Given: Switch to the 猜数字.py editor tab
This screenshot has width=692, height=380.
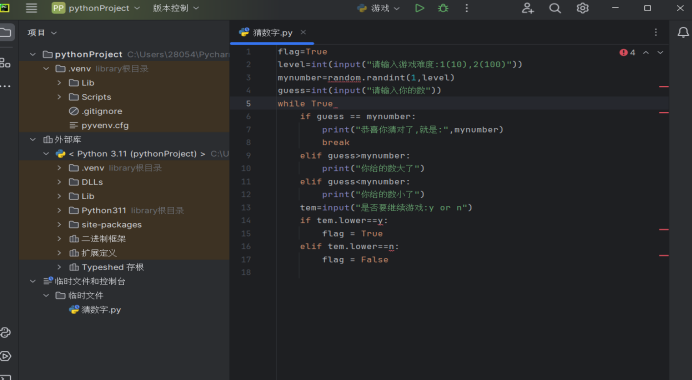Looking at the screenshot, I should click(x=272, y=33).
